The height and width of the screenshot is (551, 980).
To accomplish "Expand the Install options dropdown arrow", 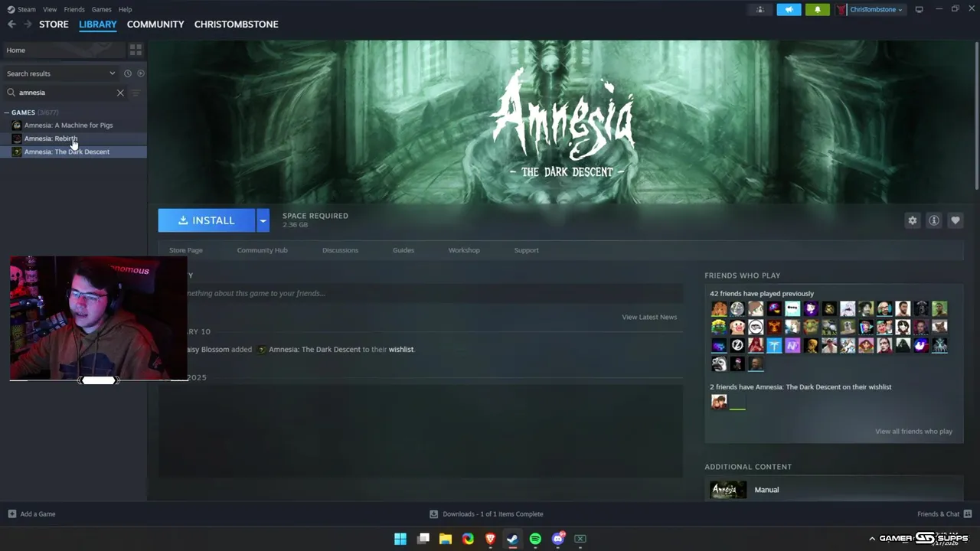I will (x=263, y=220).
